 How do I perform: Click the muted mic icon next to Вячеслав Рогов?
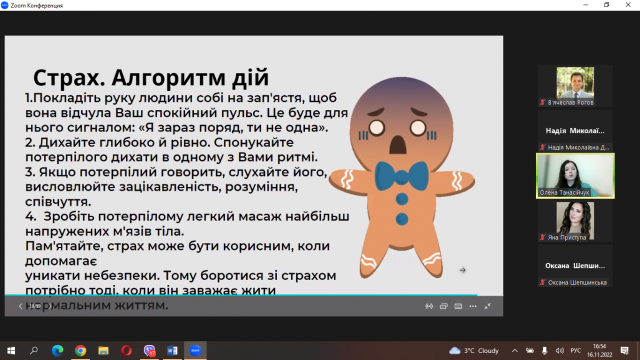point(542,102)
